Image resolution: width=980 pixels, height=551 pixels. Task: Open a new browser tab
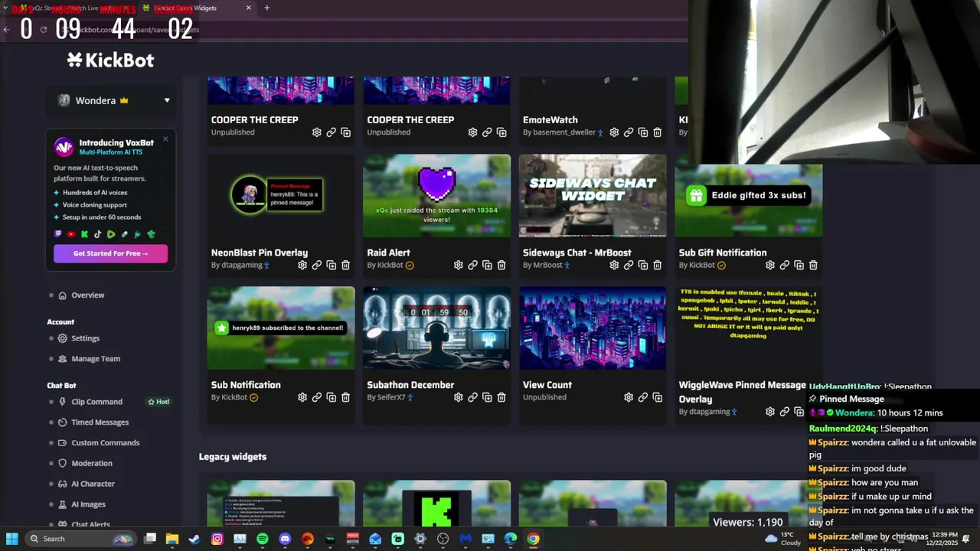tap(266, 8)
